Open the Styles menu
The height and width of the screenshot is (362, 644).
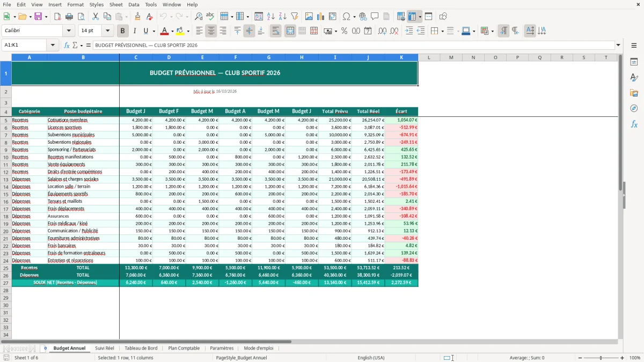pyautogui.click(x=97, y=4)
